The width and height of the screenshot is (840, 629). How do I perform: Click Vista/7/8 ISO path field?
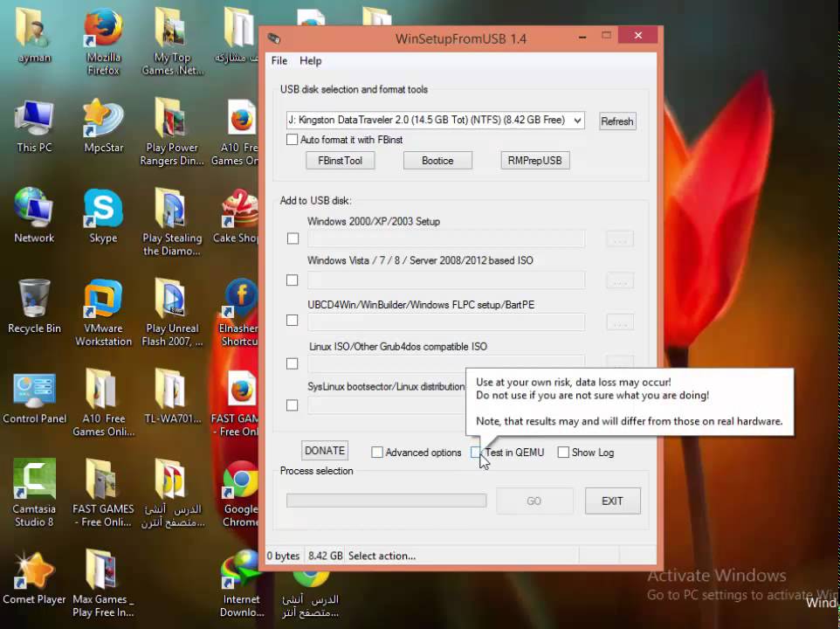(x=446, y=280)
